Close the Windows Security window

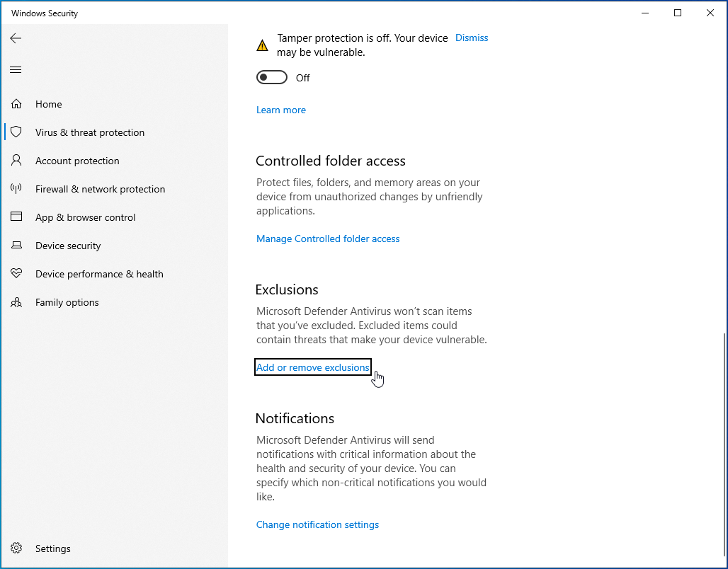click(710, 13)
